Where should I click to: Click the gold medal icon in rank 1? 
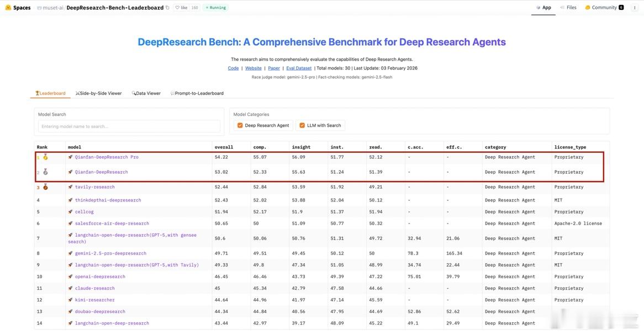[x=46, y=157]
